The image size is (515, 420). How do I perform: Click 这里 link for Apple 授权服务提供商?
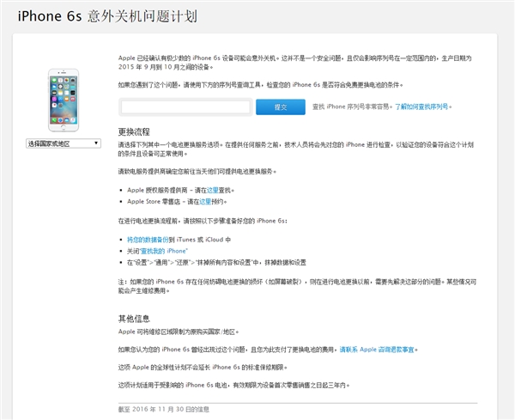(213, 190)
